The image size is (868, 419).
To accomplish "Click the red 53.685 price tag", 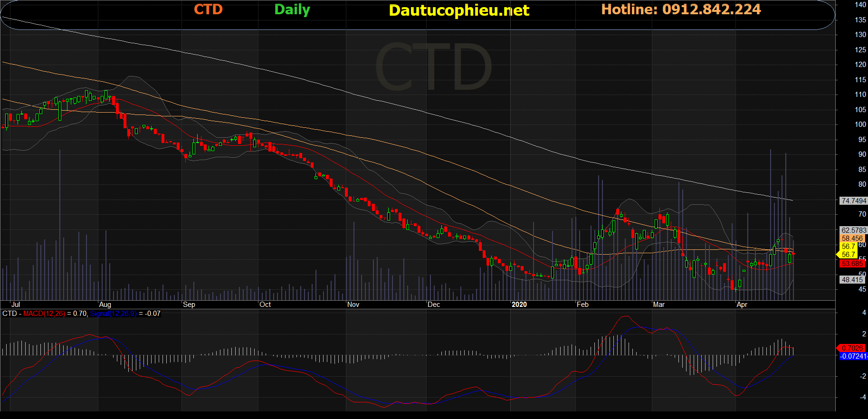I will 853,264.
